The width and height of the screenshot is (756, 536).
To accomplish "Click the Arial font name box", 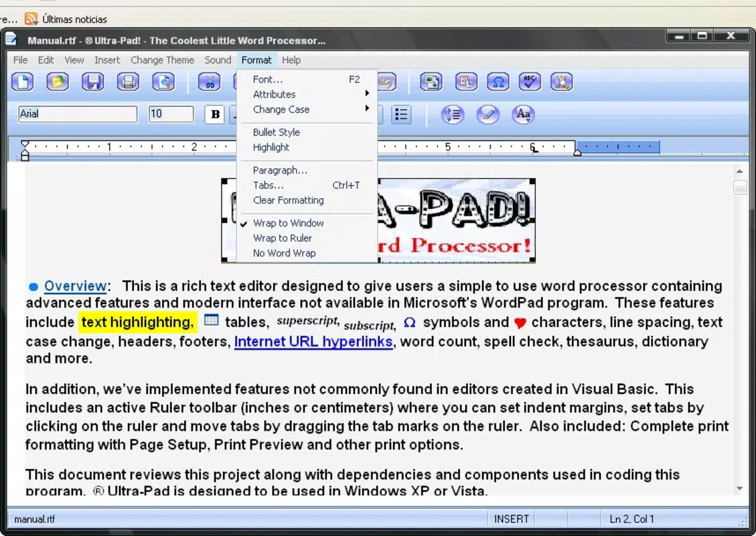I will click(x=78, y=114).
